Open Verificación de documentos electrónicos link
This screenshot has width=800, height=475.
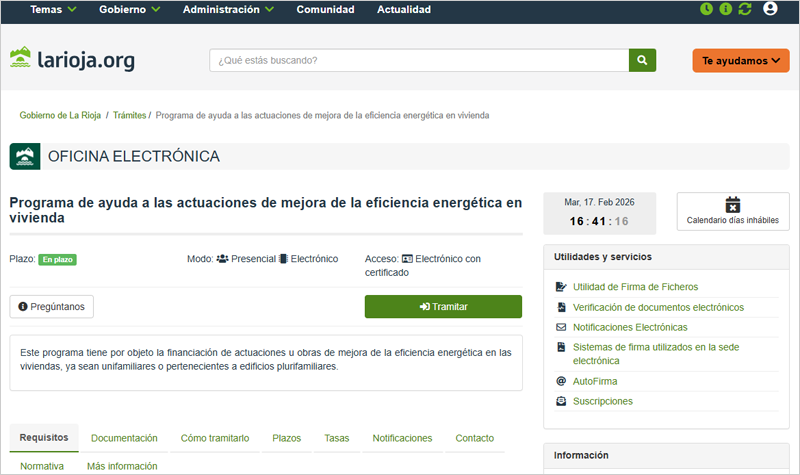coord(658,307)
